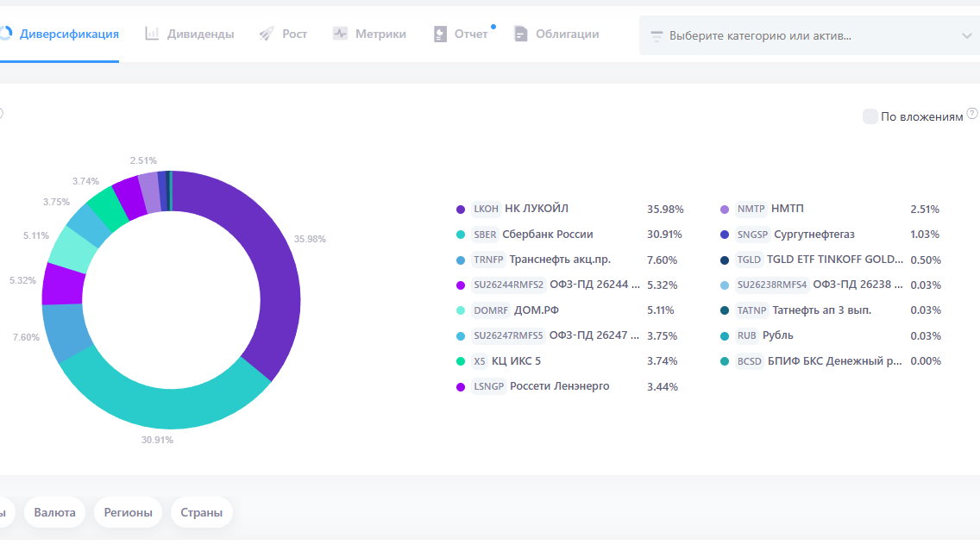Viewport: 980px width, 551px height.
Task: Select the Страны grouping button
Action: click(201, 512)
